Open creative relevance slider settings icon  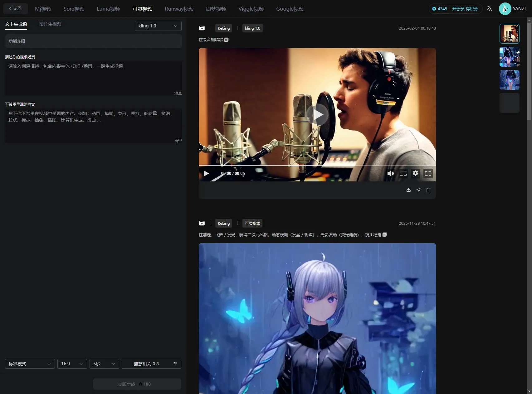[175, 364]
